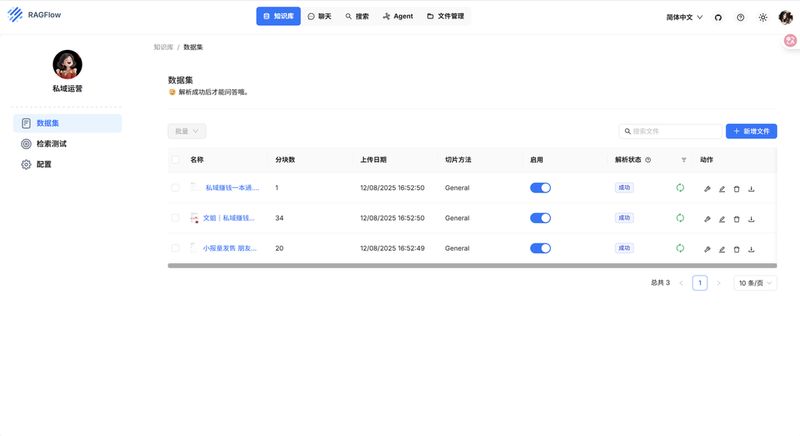
Task: Select all rows with the header checkbox
Action: pyautogui.click(x=176, y=160)
